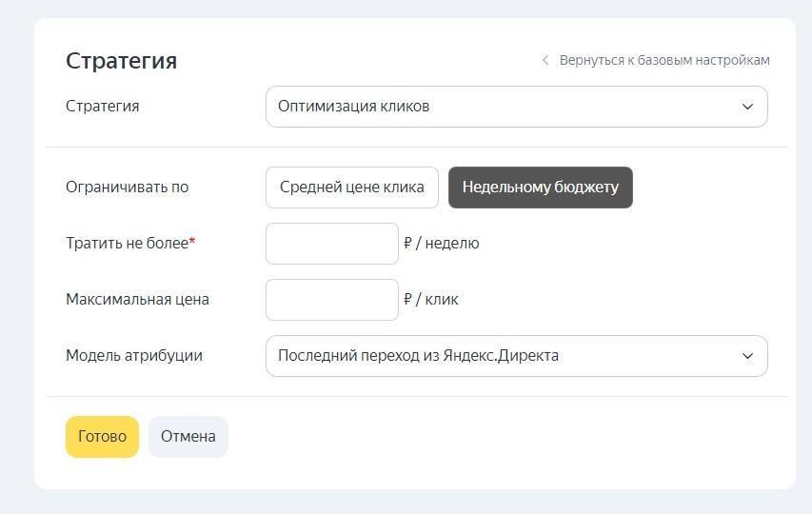Confirm with the Готово button
This screenshot has width=812, height=514.
102,436
